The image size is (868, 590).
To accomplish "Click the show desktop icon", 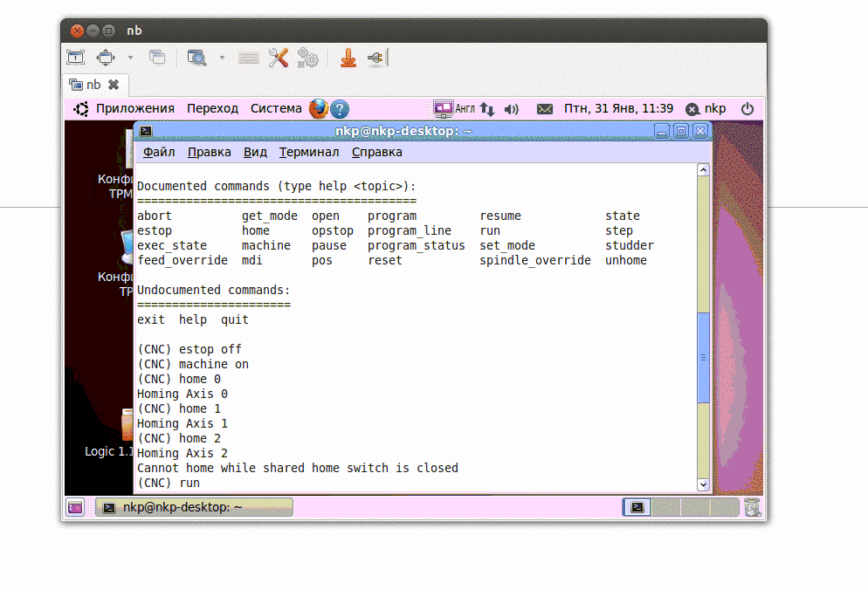I will (75, 507).
